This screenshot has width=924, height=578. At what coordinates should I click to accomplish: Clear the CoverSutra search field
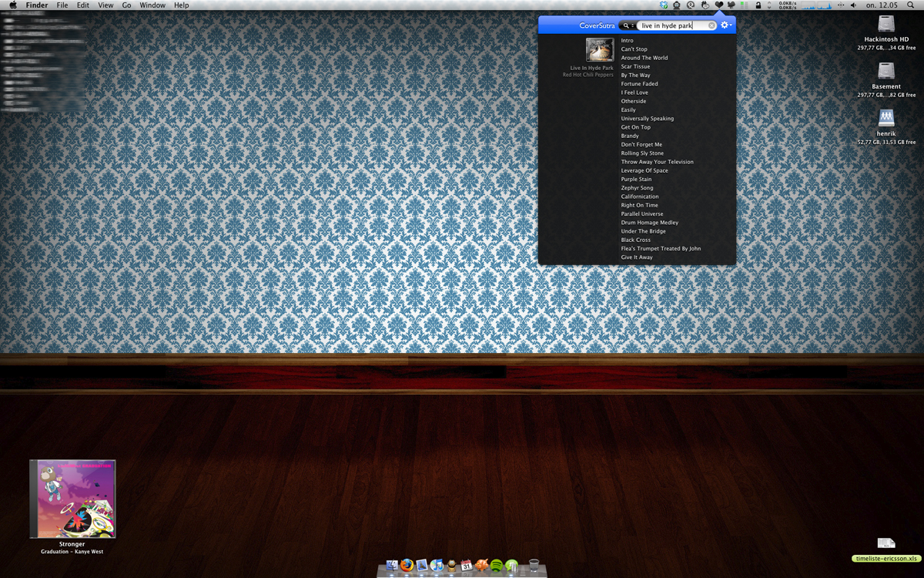point(711,25)
